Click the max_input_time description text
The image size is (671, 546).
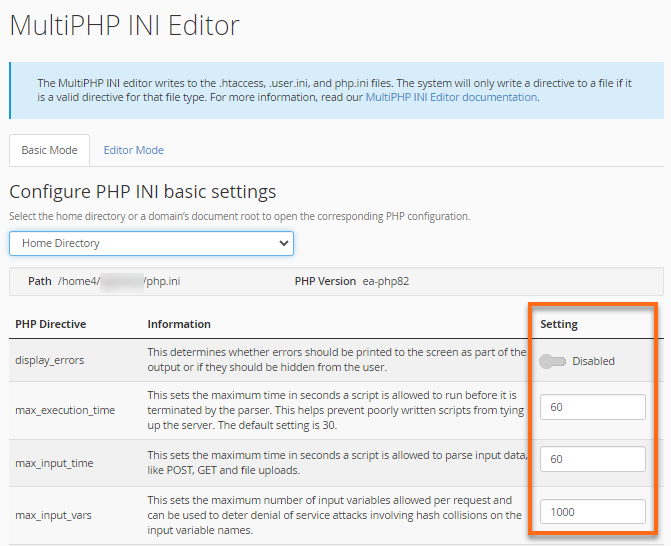click(338, 463)
